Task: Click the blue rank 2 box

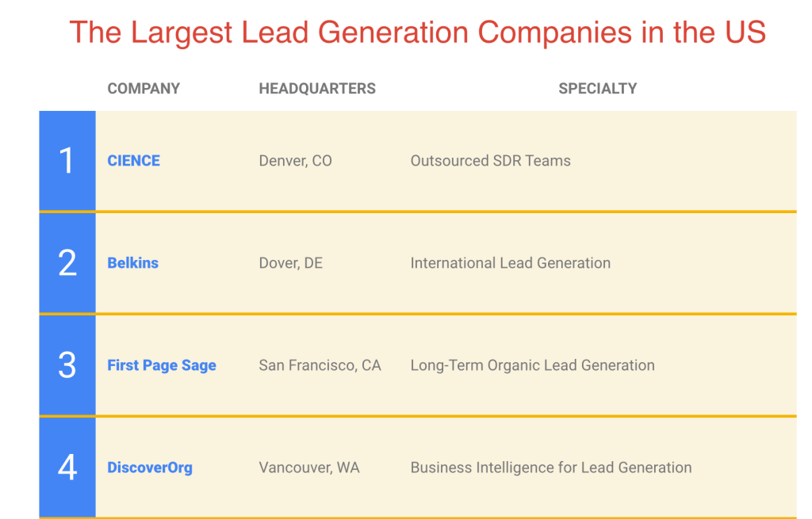Action: click(67, 263)
